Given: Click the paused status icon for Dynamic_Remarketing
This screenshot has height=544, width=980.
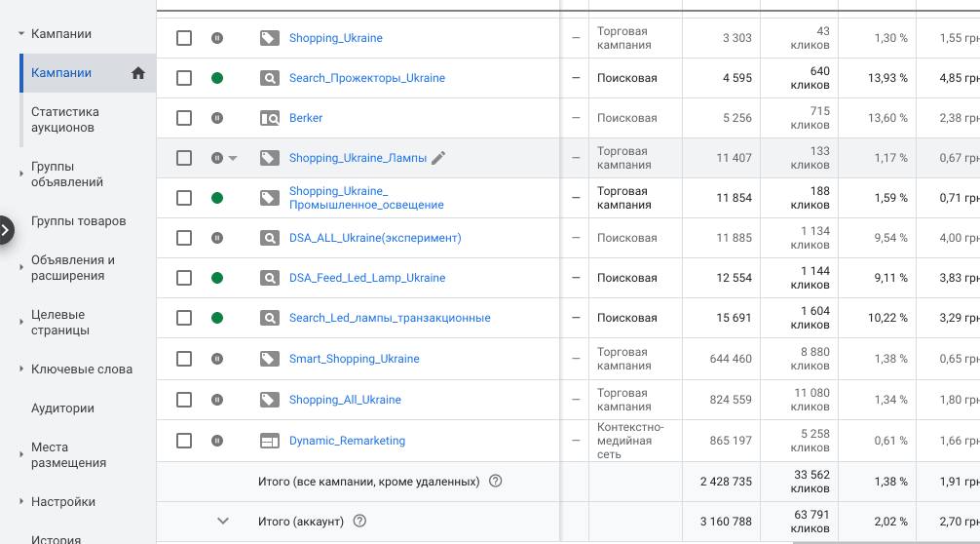Looking at the screenshot, I should pos(217,441).
